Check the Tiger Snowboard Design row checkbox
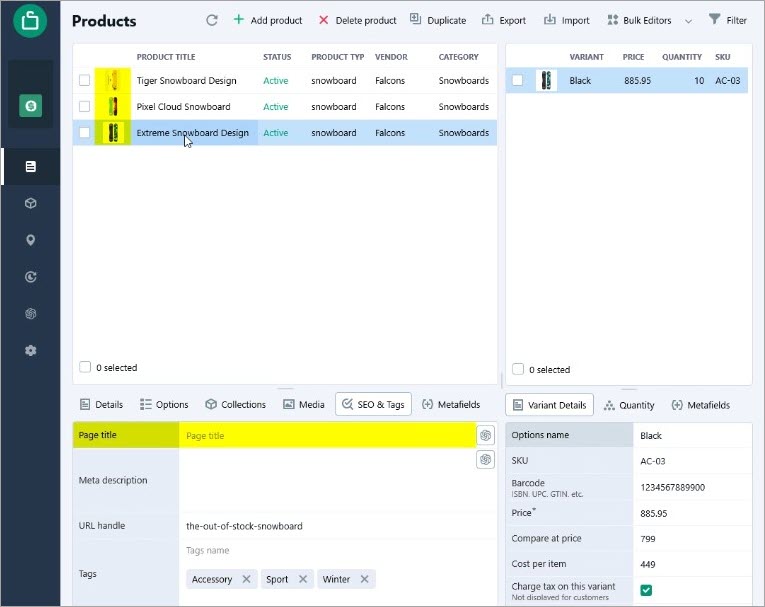The height and width of the screenshot is (607, 765). pos(84,80)
